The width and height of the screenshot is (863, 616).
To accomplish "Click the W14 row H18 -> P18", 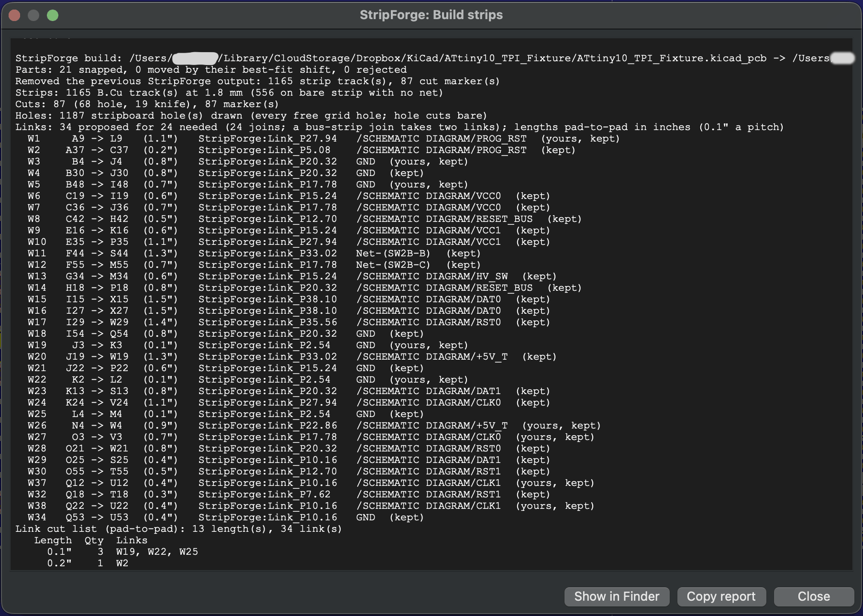I will [x=304, y=288].
